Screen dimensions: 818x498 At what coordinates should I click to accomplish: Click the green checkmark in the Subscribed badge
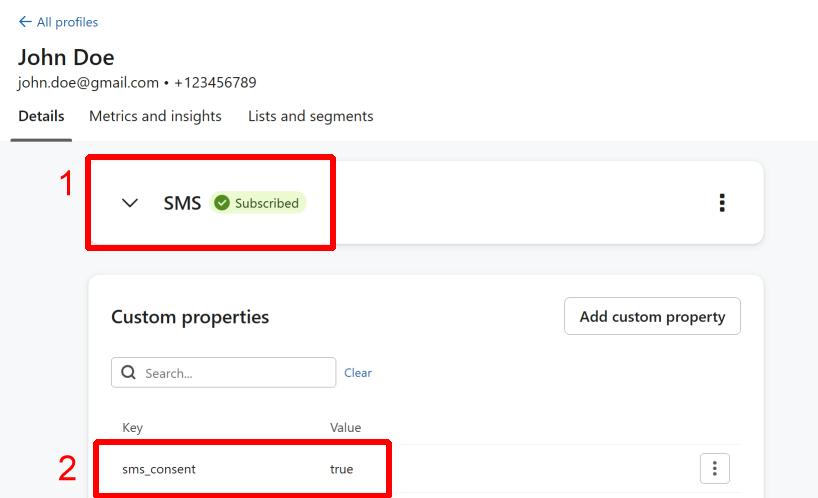pyautogui.click(x=222, y=203)
